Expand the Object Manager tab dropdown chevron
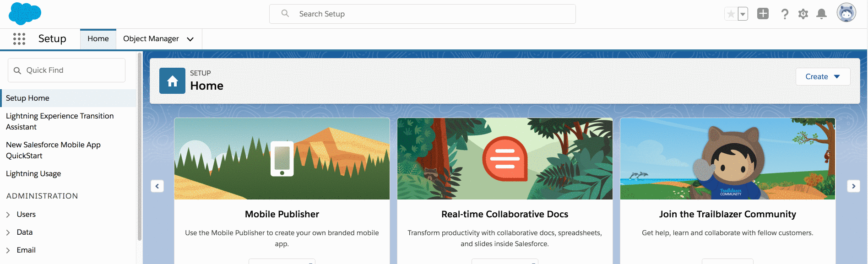This screenshot has height=264, width=868. point(190,39)
